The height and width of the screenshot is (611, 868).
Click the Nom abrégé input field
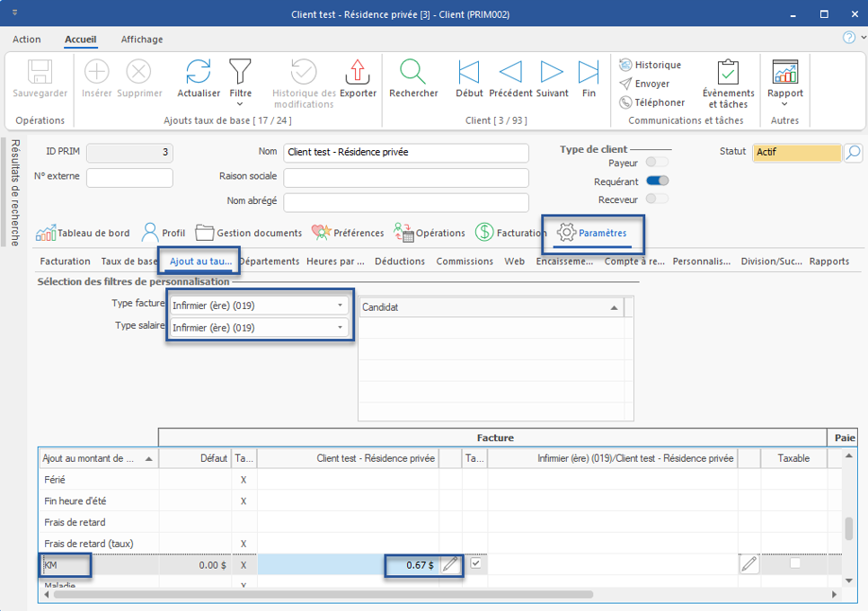(405, 202)
